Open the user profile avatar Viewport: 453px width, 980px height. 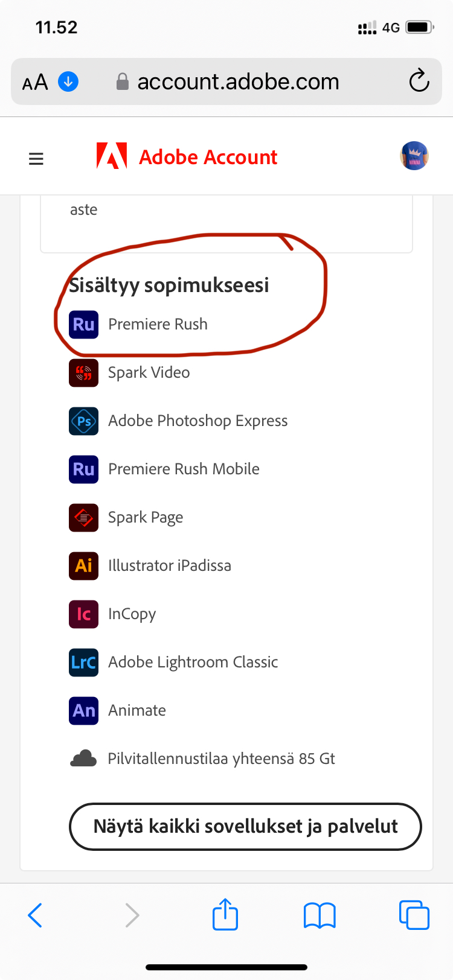pyautogui.click(x=414, y=156)
